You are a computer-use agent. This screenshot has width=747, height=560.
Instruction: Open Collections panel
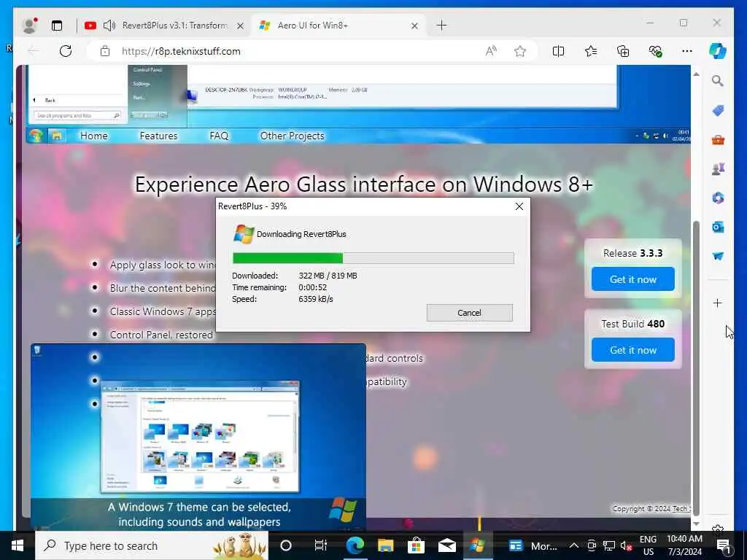coord(623,51)
